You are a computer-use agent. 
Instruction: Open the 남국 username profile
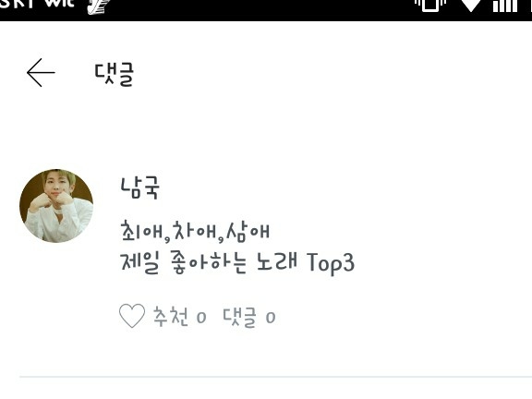click(139, 188)
